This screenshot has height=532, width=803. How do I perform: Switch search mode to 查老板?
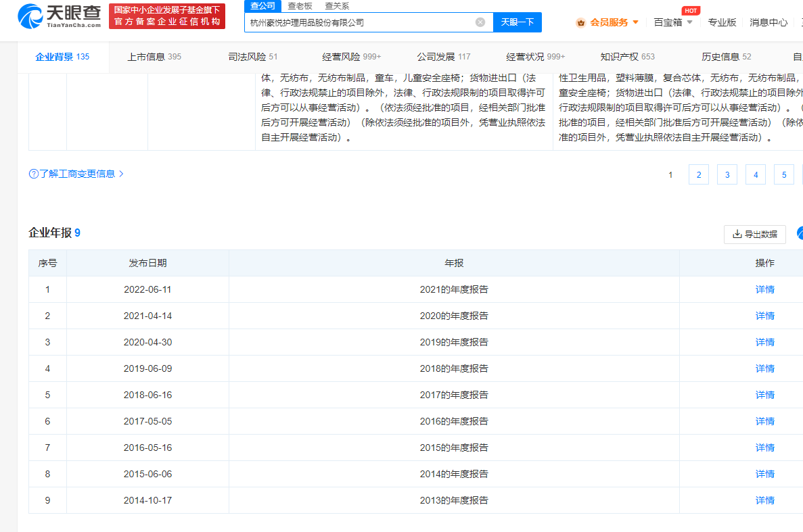coord(300,5)
